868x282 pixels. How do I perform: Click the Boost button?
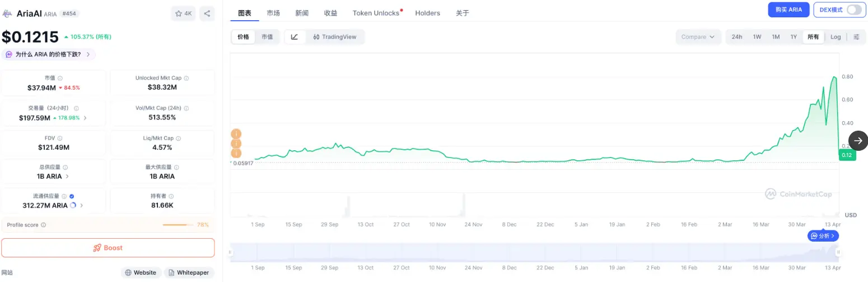(x=108, y=248)
